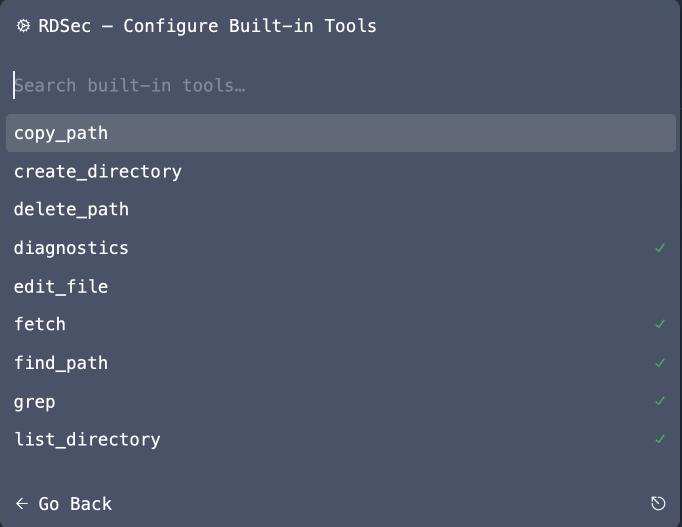This screenshot has height=527, width=682.
Task: Uncheck the fetch tool checkmark
Action: tap(660, 324)
